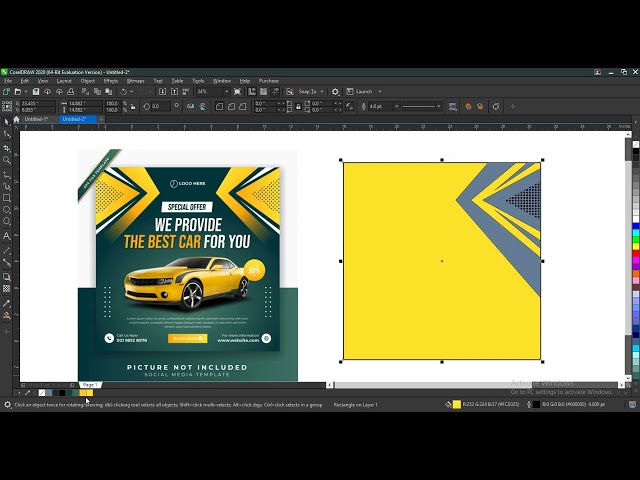Select the Artistic Media tool

7,187
